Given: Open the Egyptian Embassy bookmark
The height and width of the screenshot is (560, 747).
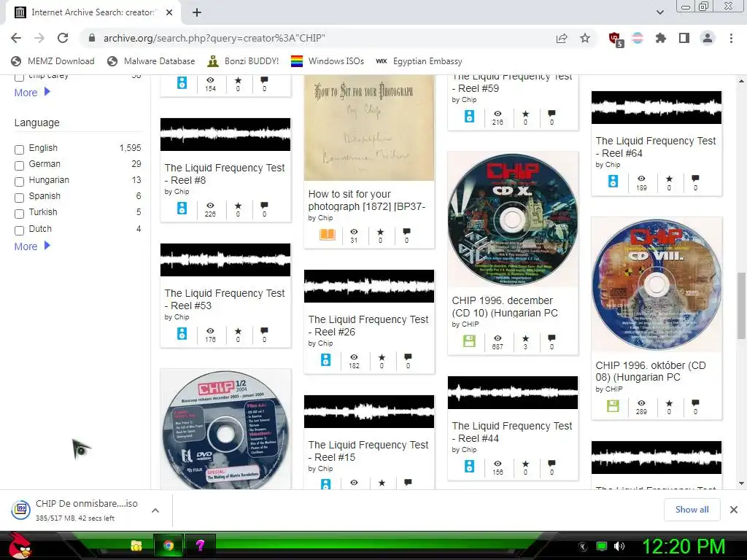Looking at the screenshot, I should [x=419, y=61].
